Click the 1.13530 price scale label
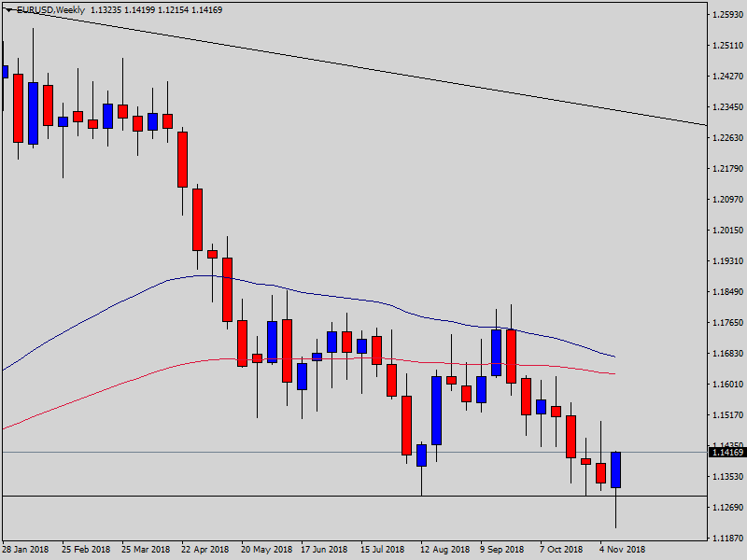Screen dimensions: 747x560 (x=727, y=477)
